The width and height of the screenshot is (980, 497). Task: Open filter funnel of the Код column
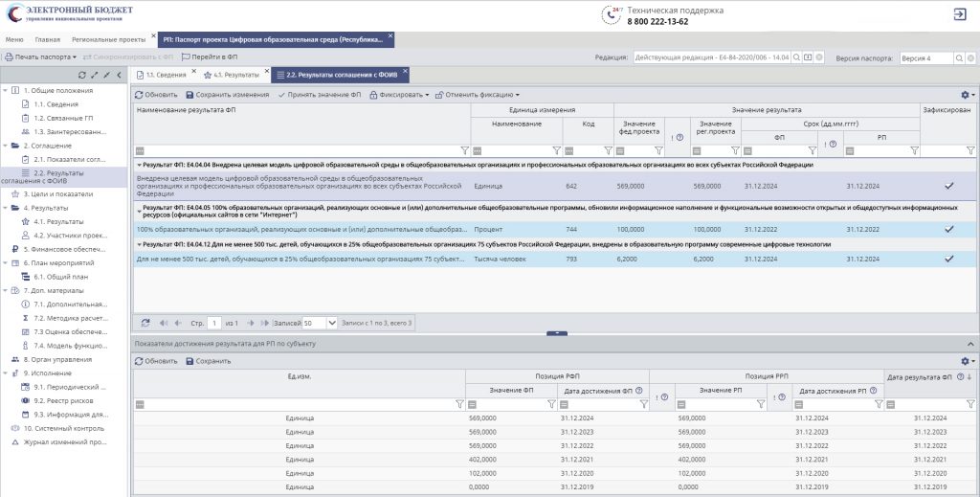[x=608, y=150]
